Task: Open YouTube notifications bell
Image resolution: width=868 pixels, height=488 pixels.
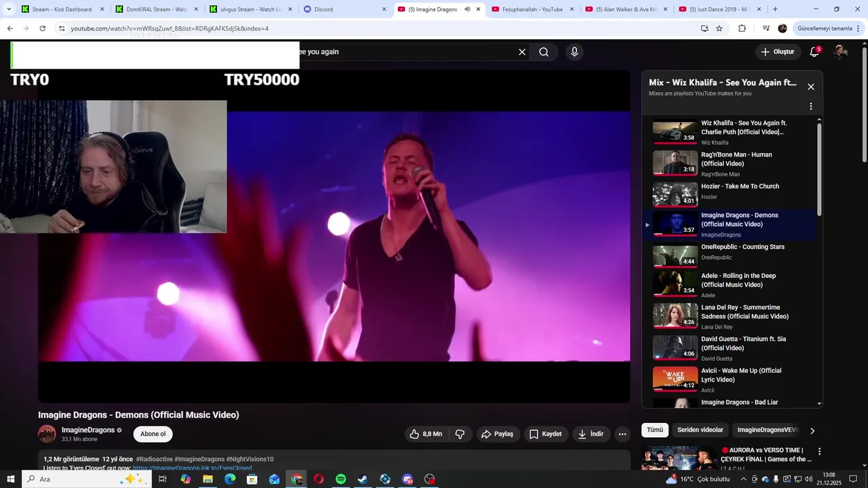Action: (x=814, y=52)
